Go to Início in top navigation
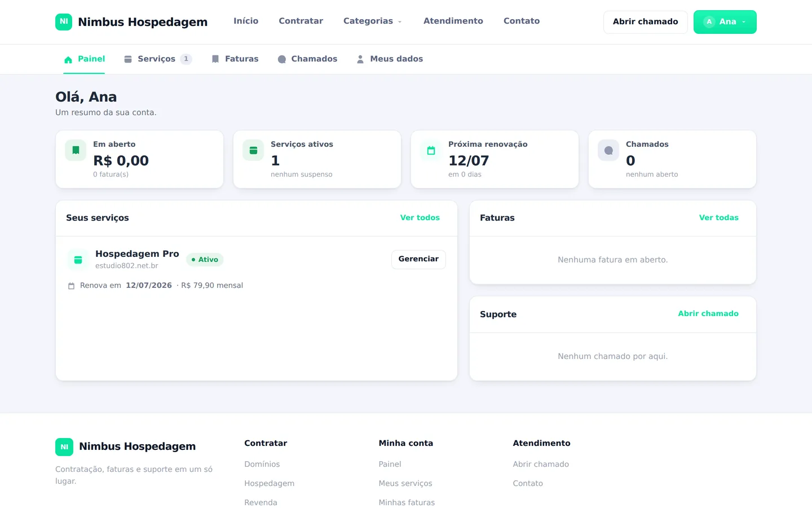 pos(246,21)
